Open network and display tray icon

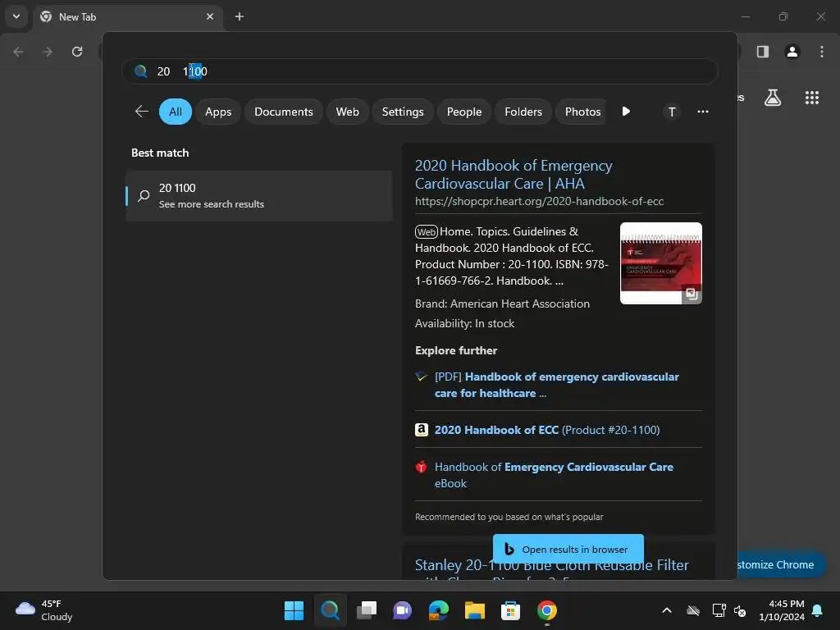719,610
